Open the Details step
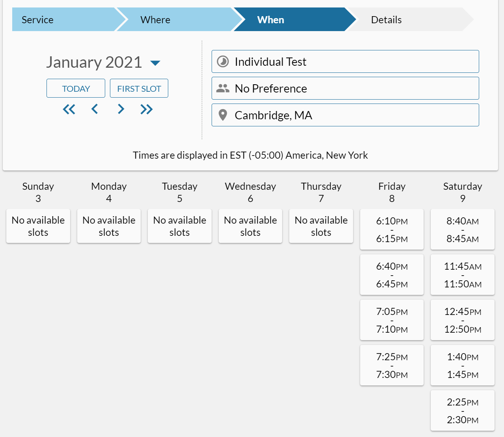 point(410,19)
